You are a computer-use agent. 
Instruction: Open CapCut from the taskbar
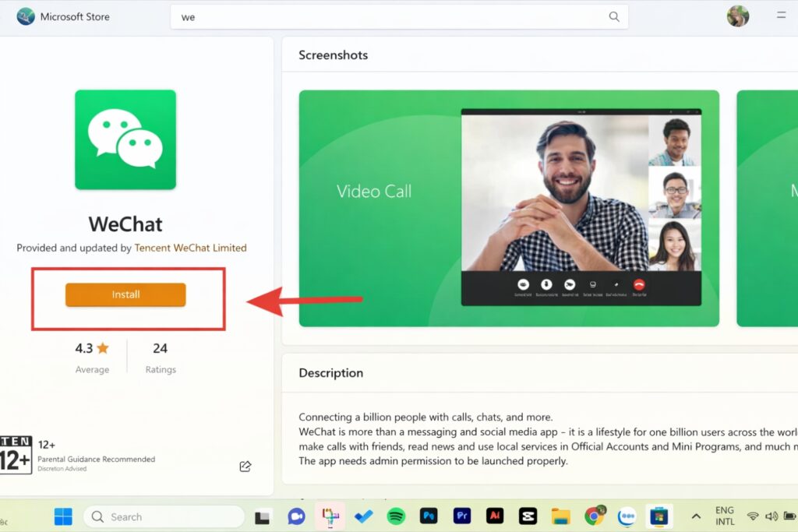[x=528, y=516]
